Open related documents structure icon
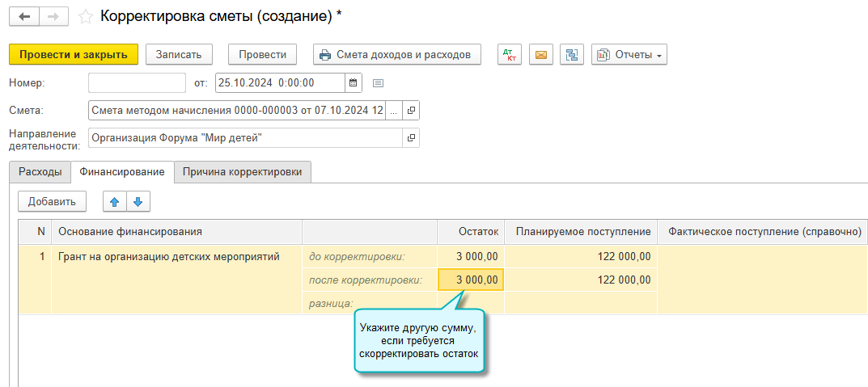 click(x=572, y=55)
